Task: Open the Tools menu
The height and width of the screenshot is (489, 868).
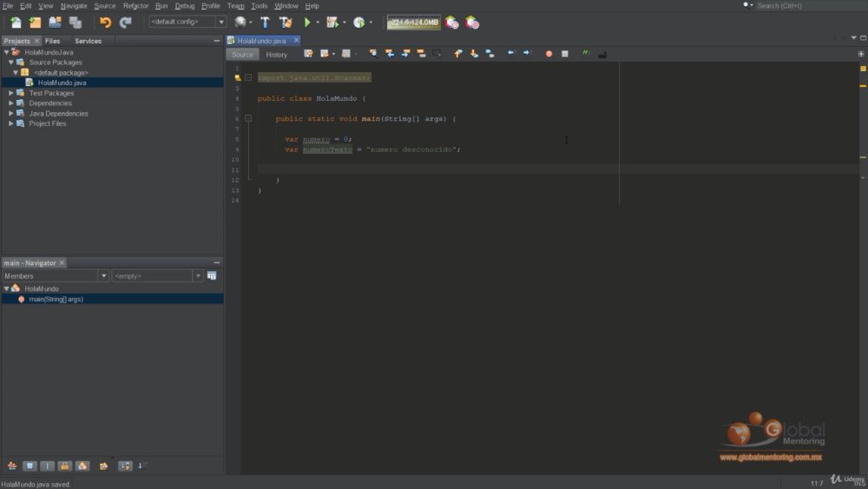Action: [x=259, y=5]
